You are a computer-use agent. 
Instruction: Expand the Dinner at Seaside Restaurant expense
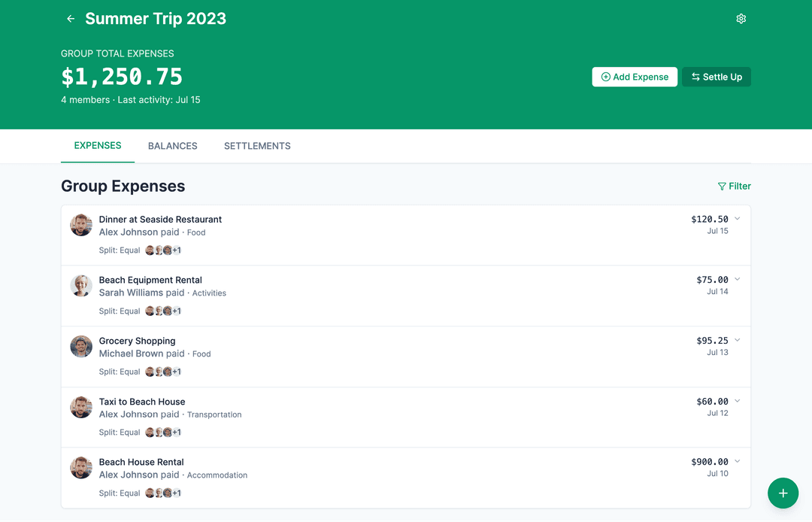click(x=736, y=218)
